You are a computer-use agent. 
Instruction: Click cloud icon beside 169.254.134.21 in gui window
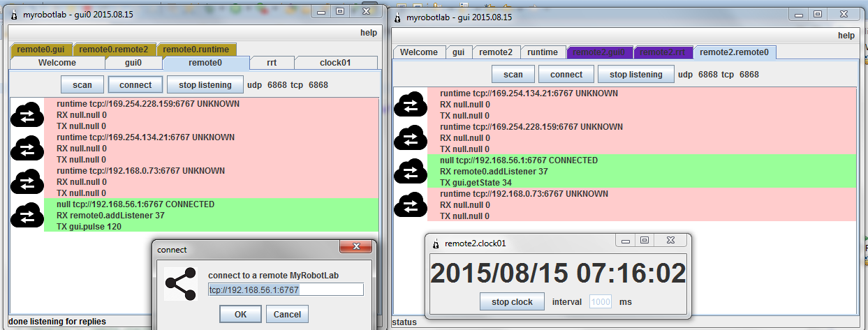(x=411, y=105)
